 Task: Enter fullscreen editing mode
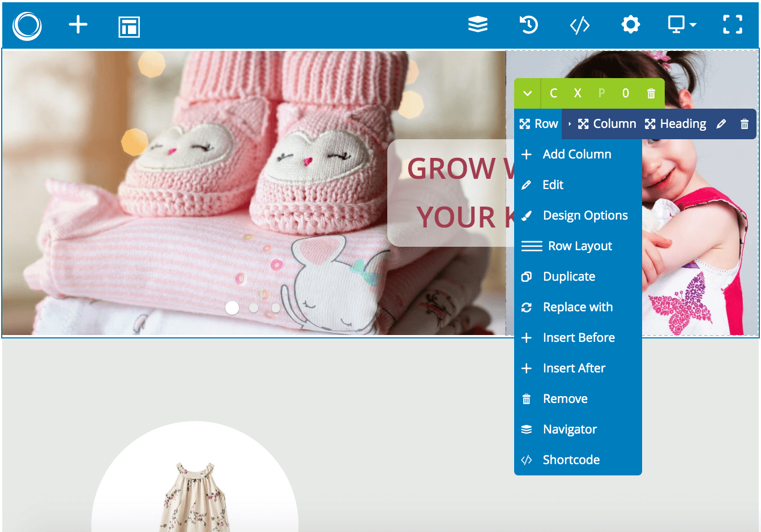(733, 25)
